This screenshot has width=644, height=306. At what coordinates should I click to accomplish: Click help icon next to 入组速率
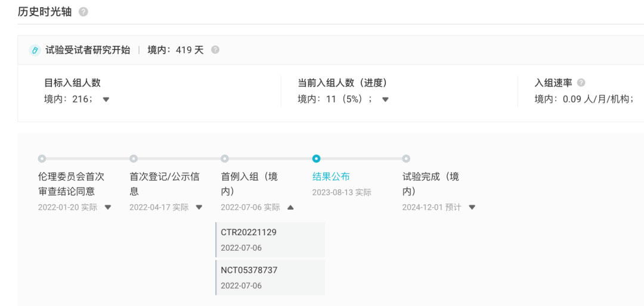(x=581, y=83)
